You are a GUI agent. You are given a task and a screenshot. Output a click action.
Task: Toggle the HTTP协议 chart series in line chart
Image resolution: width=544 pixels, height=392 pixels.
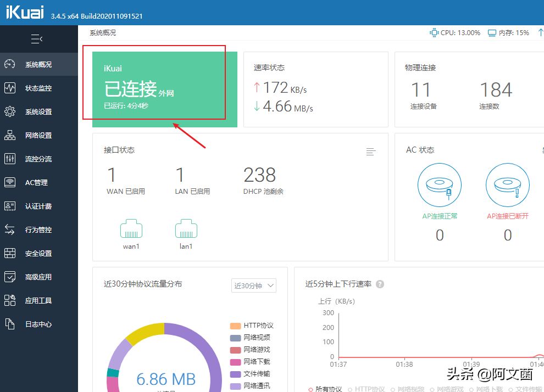(367, 389)
